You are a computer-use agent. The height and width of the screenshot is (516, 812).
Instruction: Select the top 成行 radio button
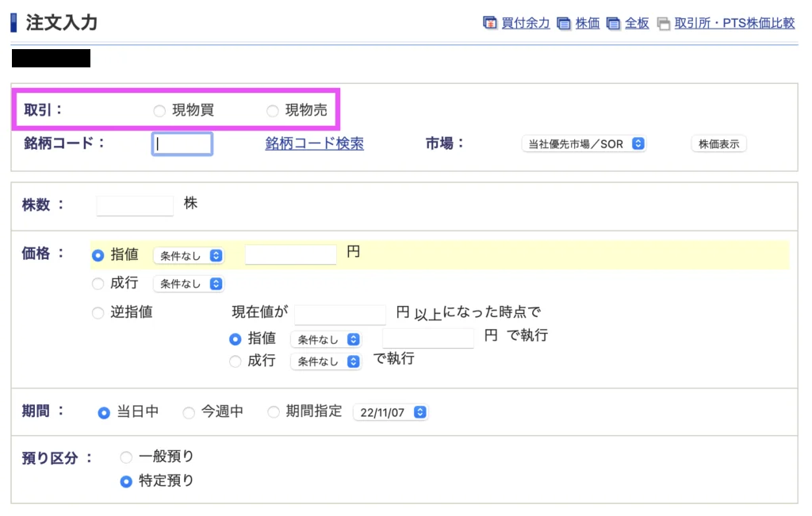(98, 284)
